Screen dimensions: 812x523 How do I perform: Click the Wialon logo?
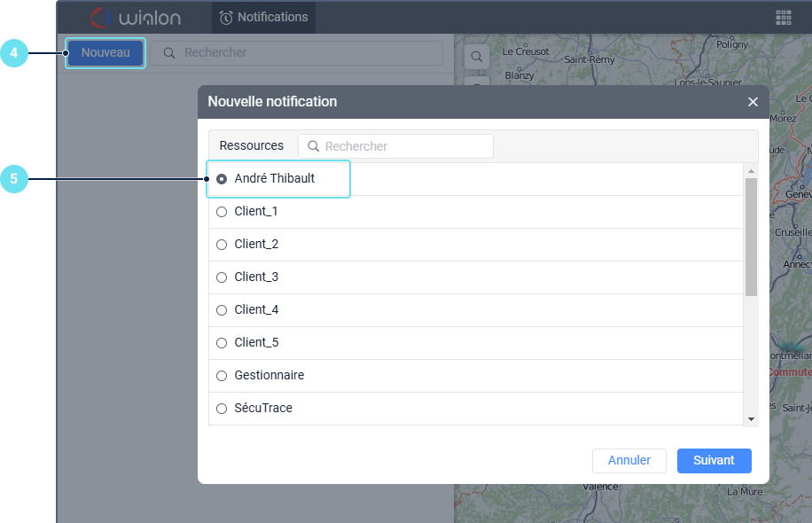pos(137,18)
